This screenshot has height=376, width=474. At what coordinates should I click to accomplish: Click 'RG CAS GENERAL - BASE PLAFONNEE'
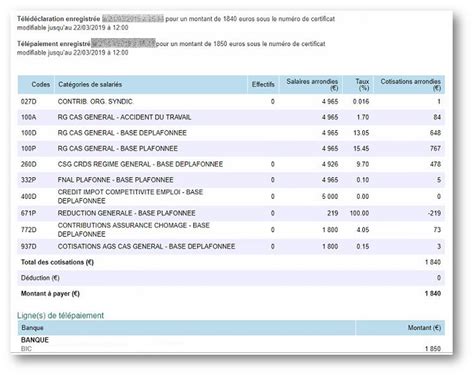point(118,148)
